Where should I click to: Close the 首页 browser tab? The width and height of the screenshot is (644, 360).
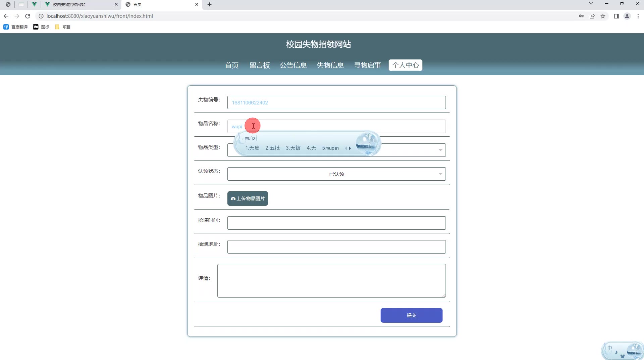(x=197, y=4)
